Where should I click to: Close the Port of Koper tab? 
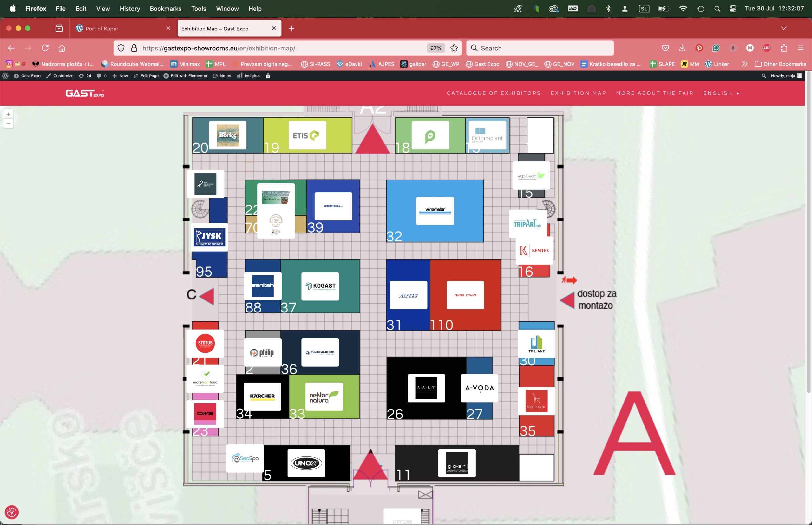coord(168,28)
